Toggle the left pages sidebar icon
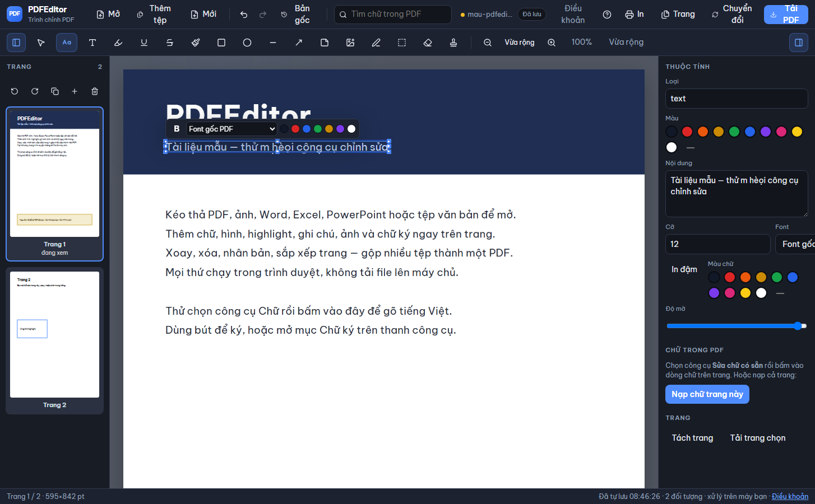Viewport: 815px width, 504px height. coord(16,43)
